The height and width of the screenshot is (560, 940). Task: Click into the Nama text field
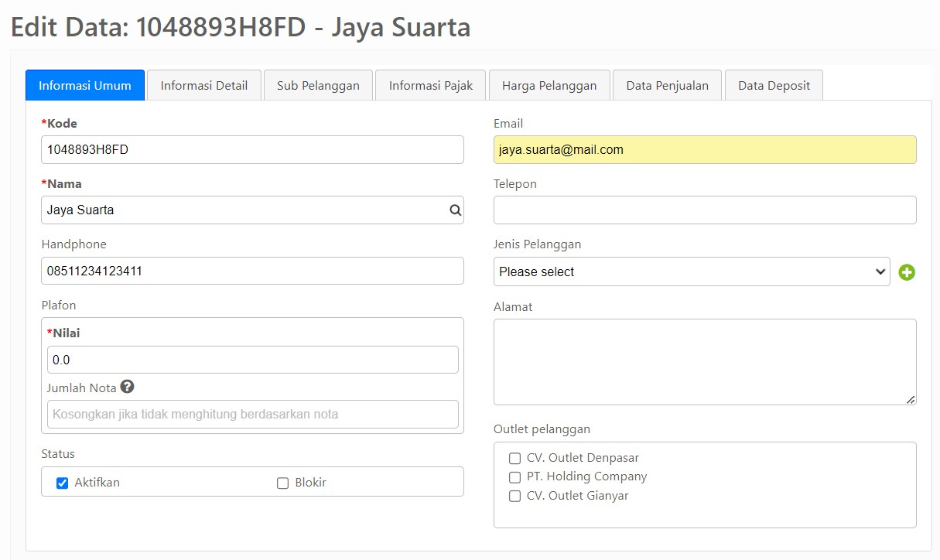coord(252,210)
